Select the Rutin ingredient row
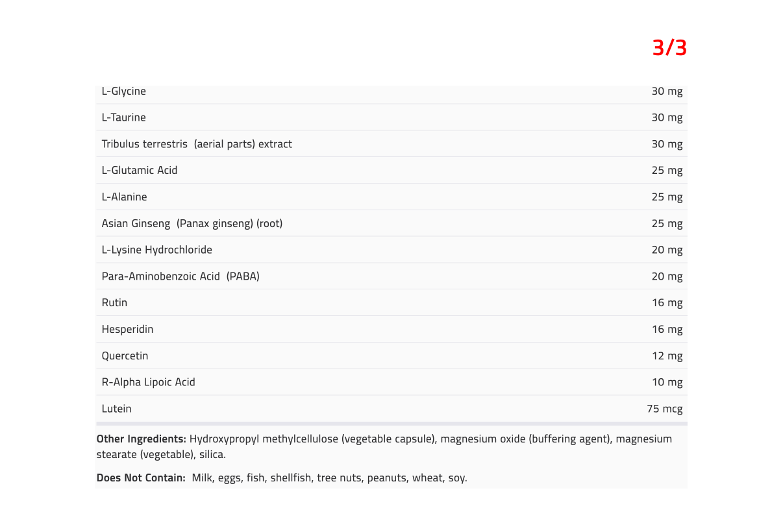 pyautogui.click(x=391, y=303)
